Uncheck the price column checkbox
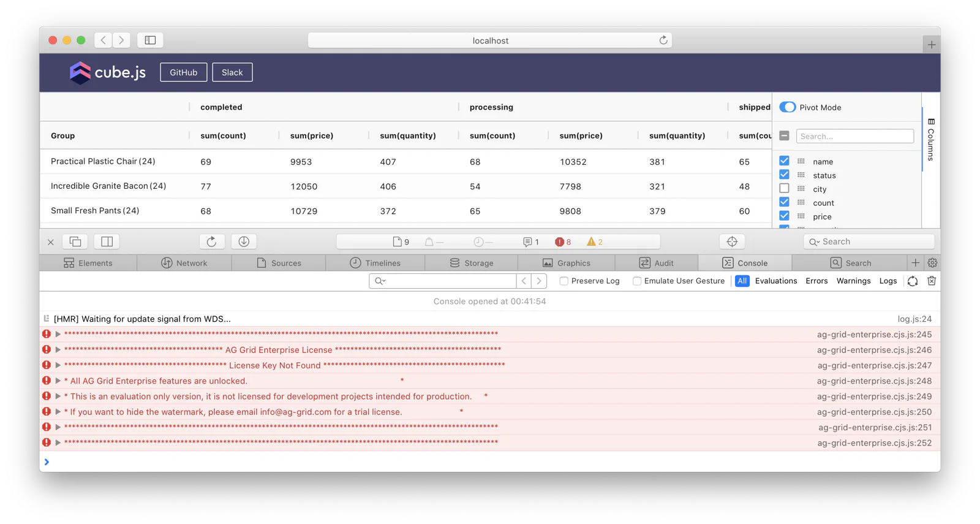The height and width of the screenshot is (524, 980). tap(784, 216)
